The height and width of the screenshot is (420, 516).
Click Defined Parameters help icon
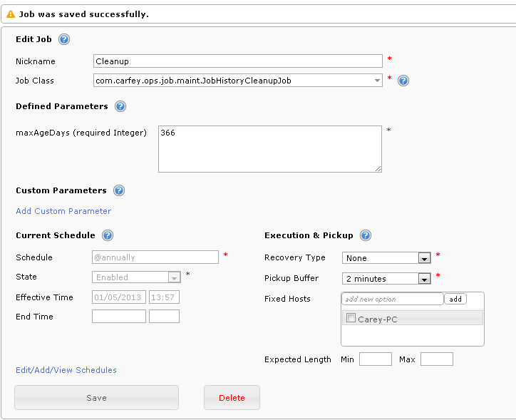pos(120,106)
